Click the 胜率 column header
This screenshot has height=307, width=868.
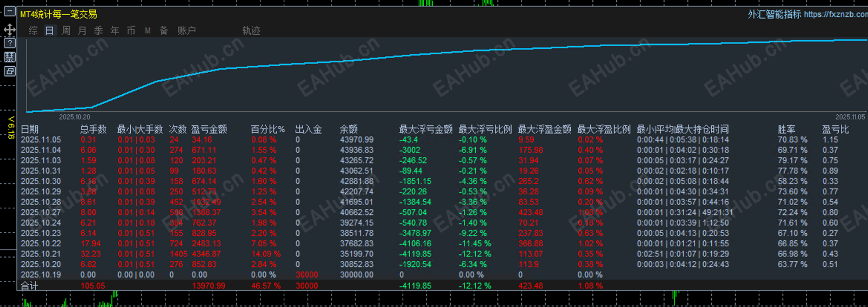point(787,129)
